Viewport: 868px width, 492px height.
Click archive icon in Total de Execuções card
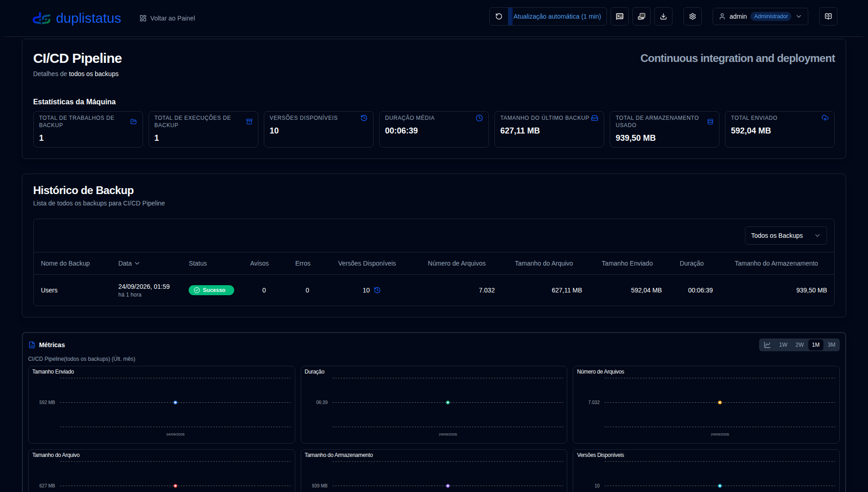pyautogui.click(x=249, y=122)
